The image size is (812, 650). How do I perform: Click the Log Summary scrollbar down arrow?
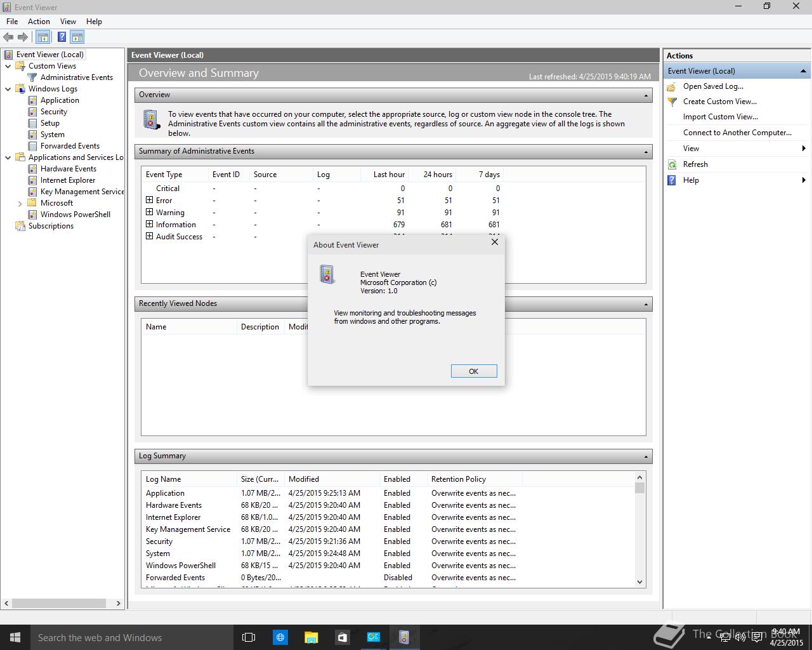[x=639, y=581]
